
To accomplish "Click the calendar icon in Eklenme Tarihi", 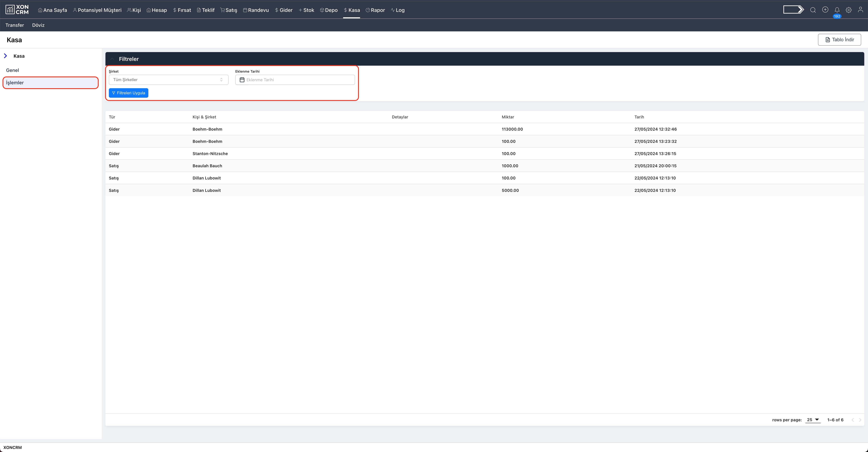I will [x=242, y=80].
